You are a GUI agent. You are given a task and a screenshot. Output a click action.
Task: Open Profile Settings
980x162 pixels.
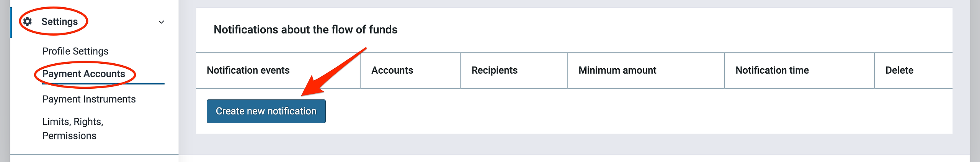(75, 51)
